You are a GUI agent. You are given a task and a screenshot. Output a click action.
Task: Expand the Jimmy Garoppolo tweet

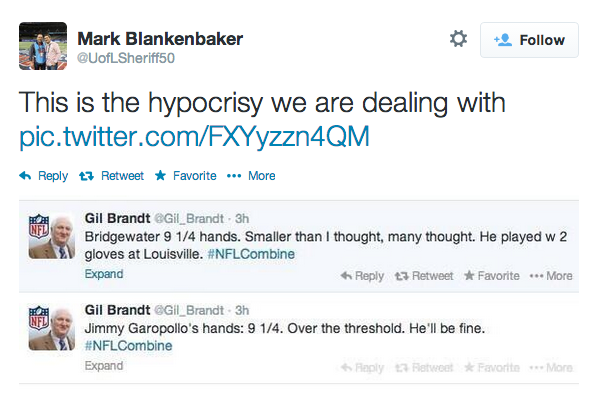(x=104, y=366)
